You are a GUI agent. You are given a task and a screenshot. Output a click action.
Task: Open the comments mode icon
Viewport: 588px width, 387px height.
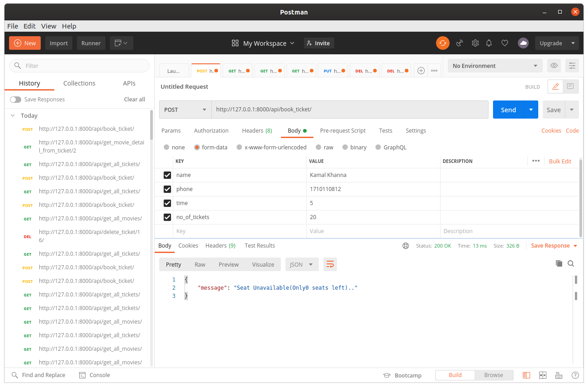[x=570, y=86]
